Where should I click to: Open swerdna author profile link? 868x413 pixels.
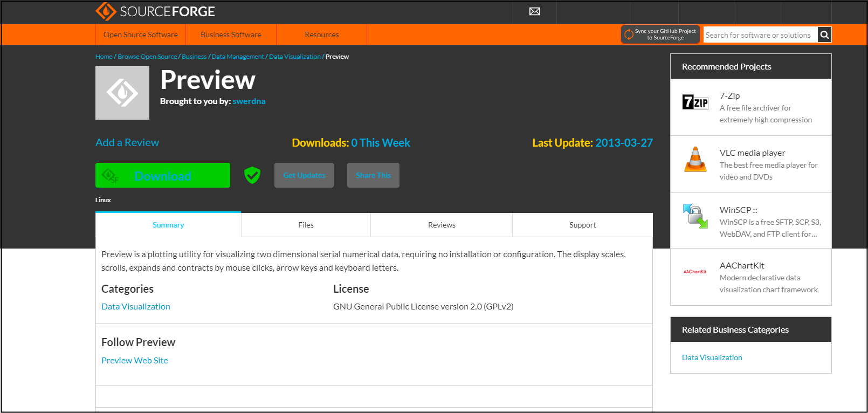pos(249,101)
